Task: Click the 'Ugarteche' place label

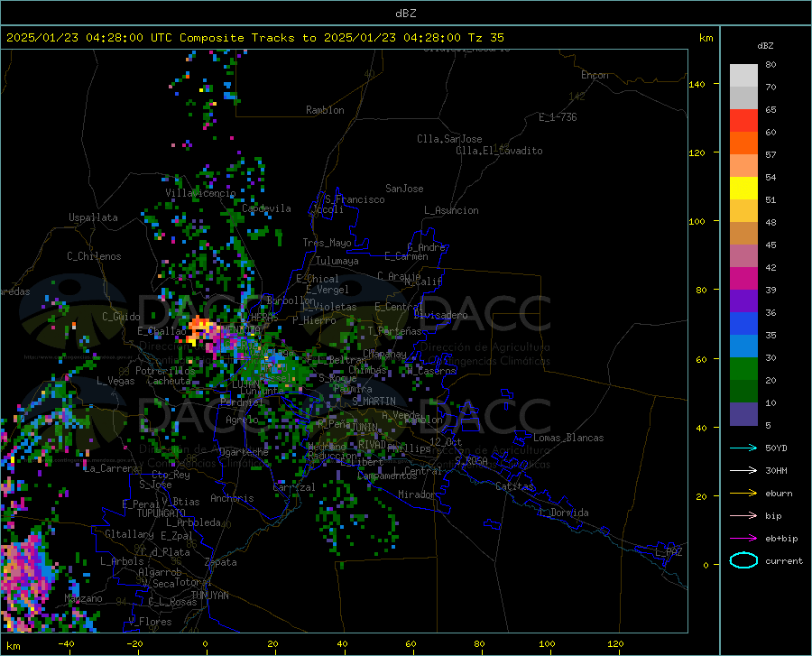Action: [244, 452]
